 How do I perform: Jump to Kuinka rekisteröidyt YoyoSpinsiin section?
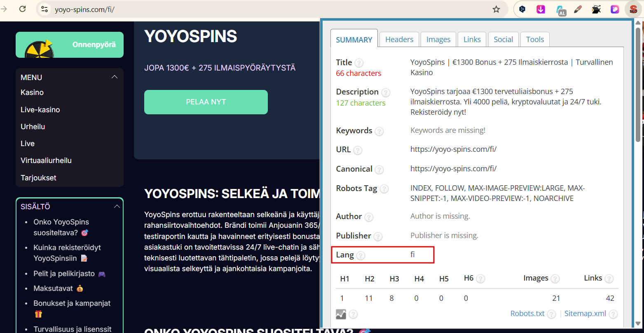[x=67, y=253]
